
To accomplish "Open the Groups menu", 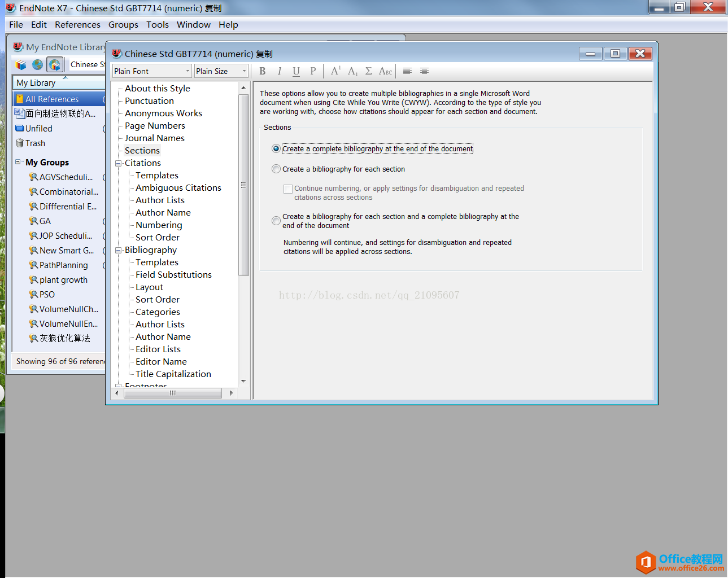I will point(123,24).
